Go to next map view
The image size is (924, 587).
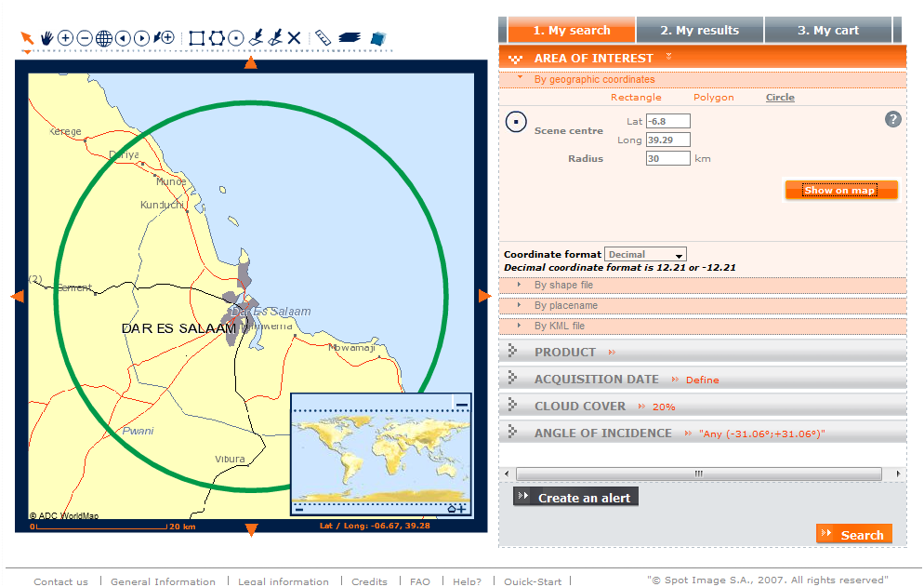point(141,38)
